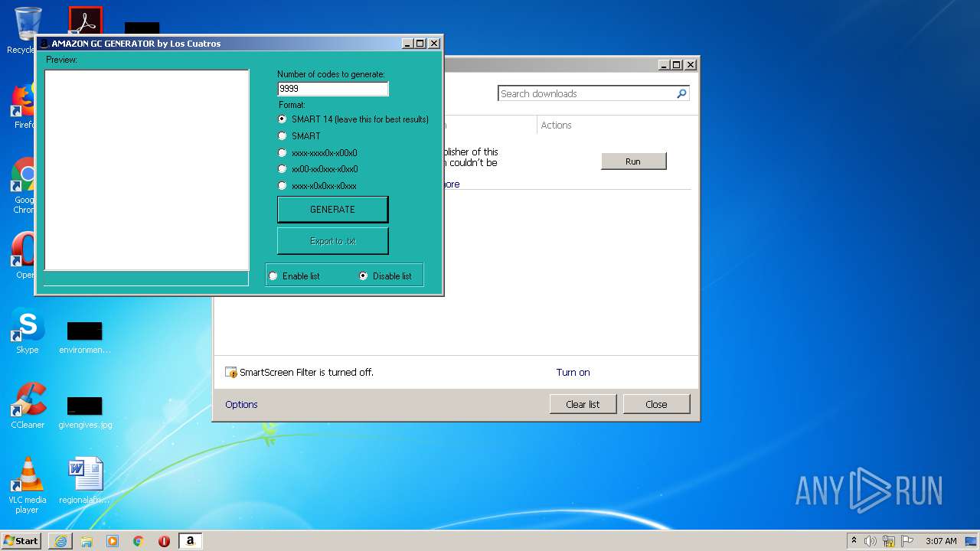Close the downloads window with Close button
This screenshot has width=980, height=551.
pyautogui.click(x=656, y=404)
